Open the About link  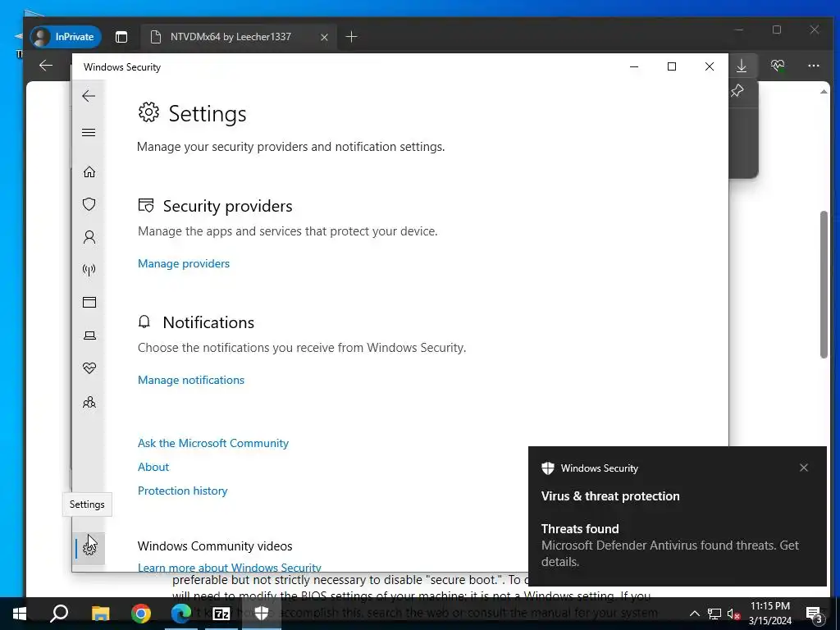pos(153,467)
